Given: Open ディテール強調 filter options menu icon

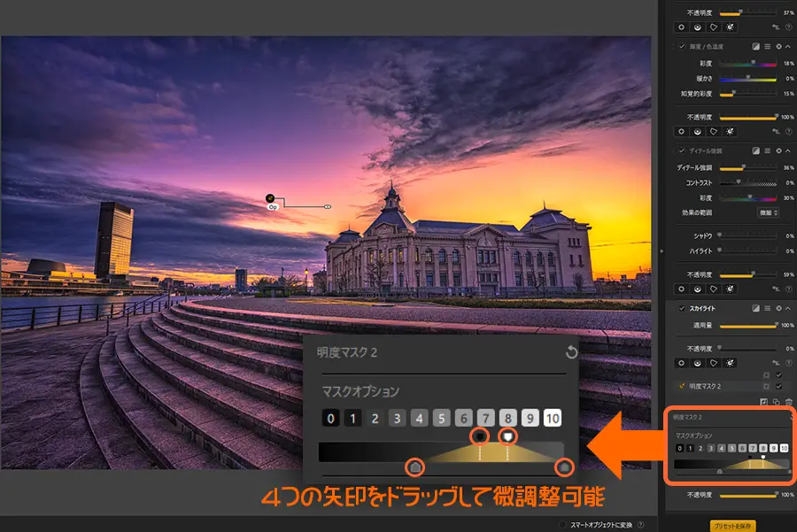Looking at the screenshot, I should tap(768, 150).
